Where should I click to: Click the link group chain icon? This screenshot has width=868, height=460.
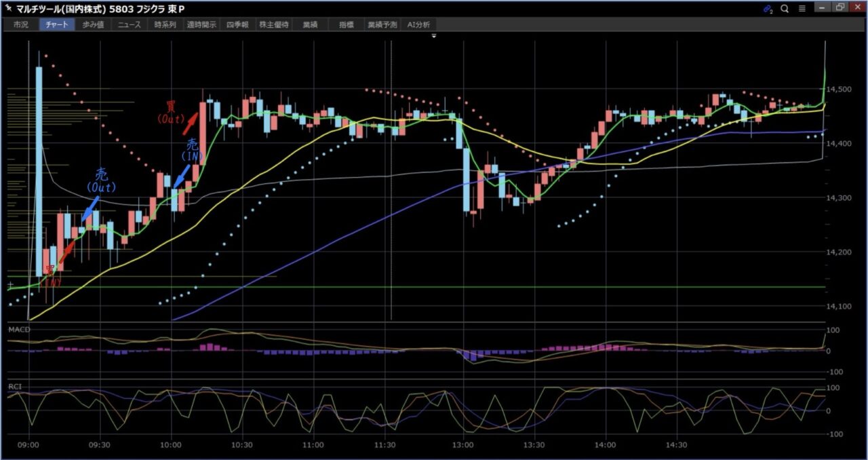tap(768, 9)
